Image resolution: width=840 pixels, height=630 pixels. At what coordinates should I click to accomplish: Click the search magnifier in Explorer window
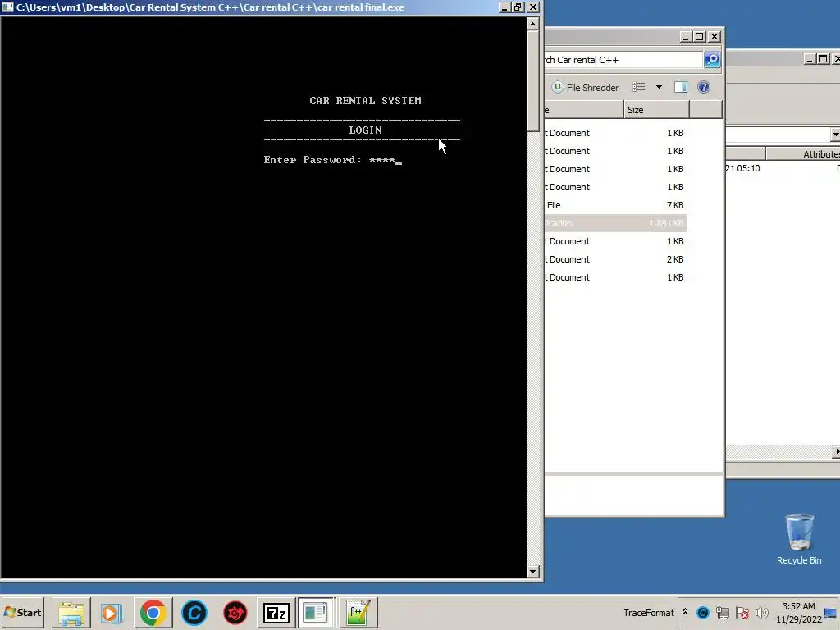pos(712,59)
